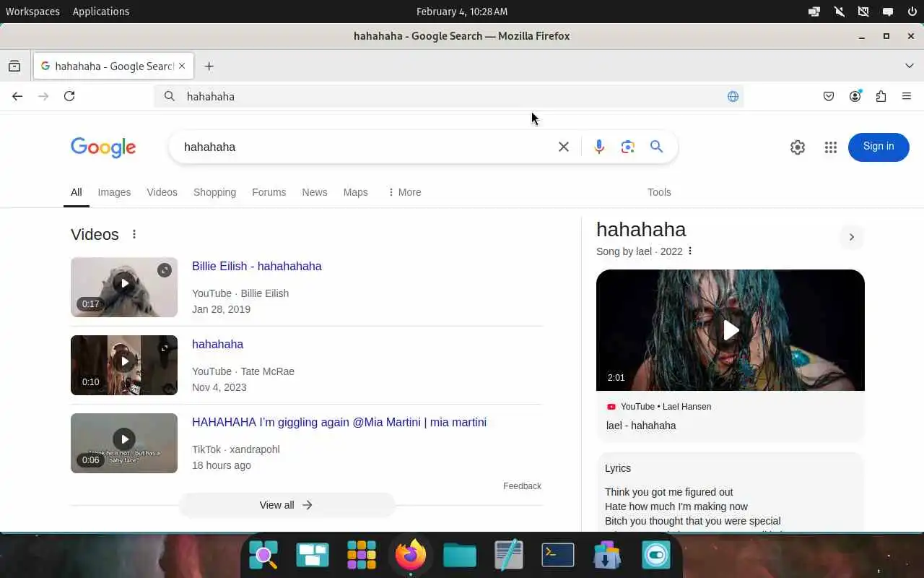Expand the knowledge panel with the chevron
Image resolution: width=924 pixels, height=578 pixels.
point(852,237)
